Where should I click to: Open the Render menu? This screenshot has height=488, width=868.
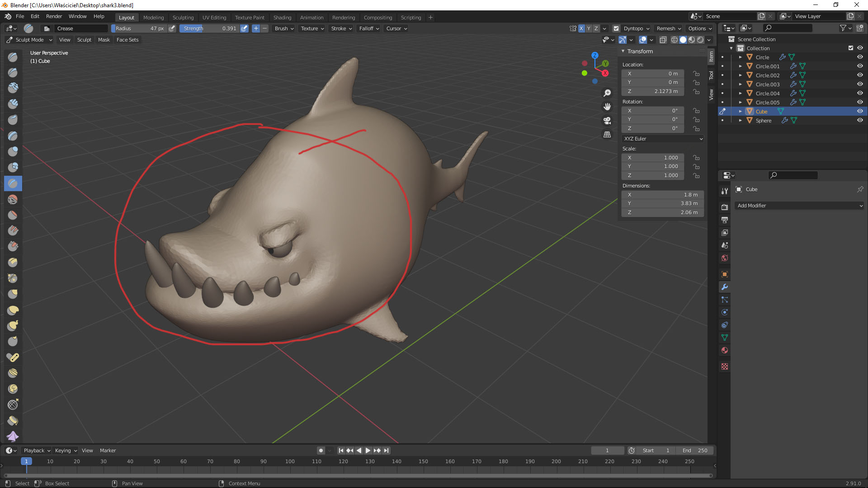click(x=54, y=16)
